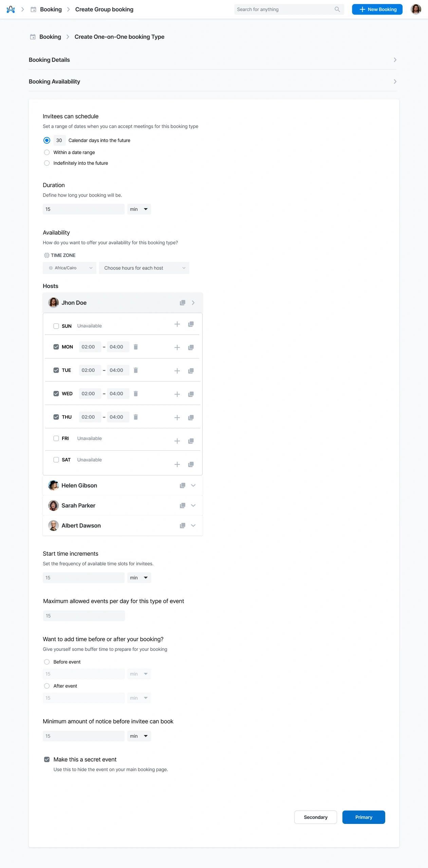Delete Monday's 02:00–04:00 time slot
The width and height of the screenshot is (428, 868).
[136, 347]
